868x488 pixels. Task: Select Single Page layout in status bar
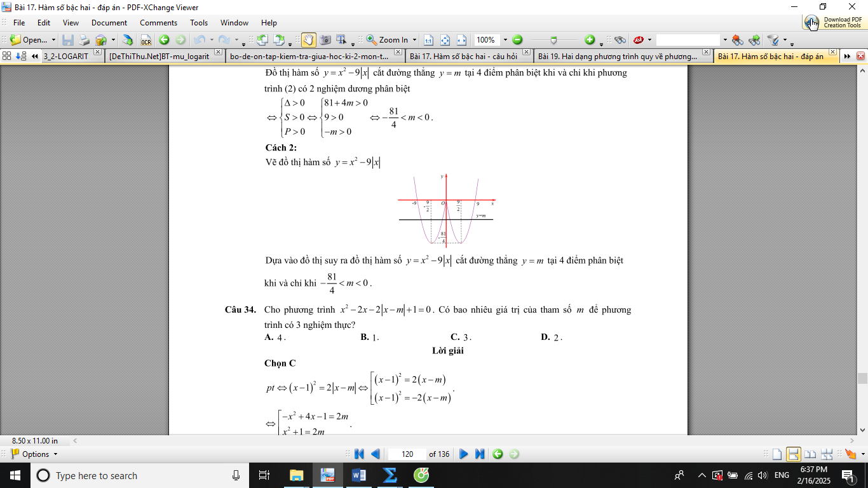pyautogui.click(x=776, y=454)
